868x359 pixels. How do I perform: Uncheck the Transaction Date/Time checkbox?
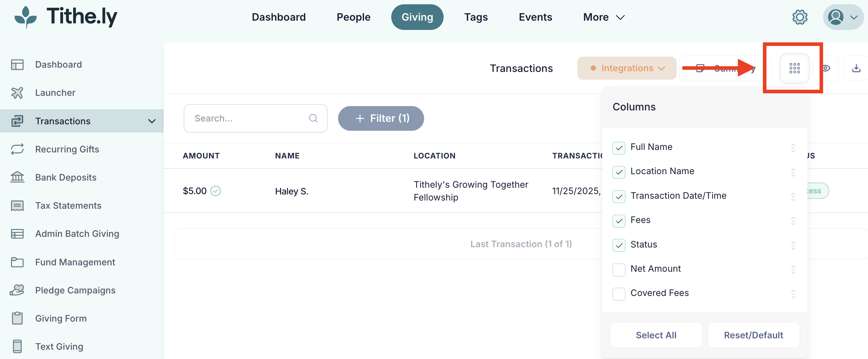click(x=619, y=196)
